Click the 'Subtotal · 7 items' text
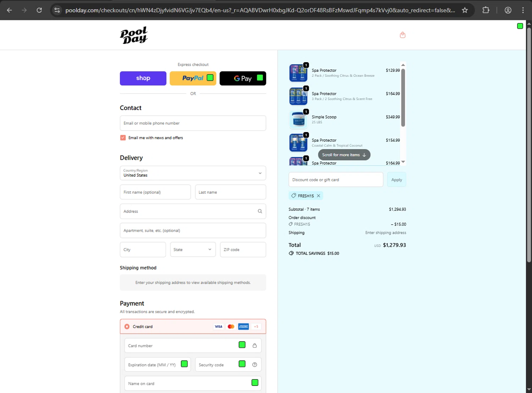Viewport: 532px width, 393px height. 304,209
